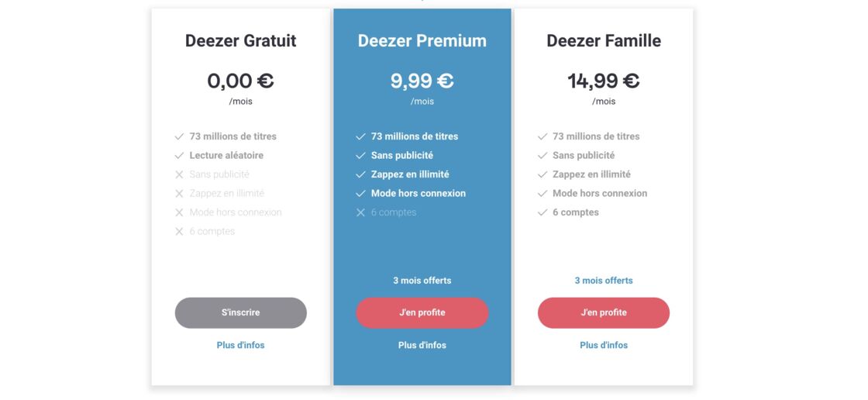Click J'en profite under Deezer Famille
The width and height of the screenshot is (868, 400).
coord(604,312)
